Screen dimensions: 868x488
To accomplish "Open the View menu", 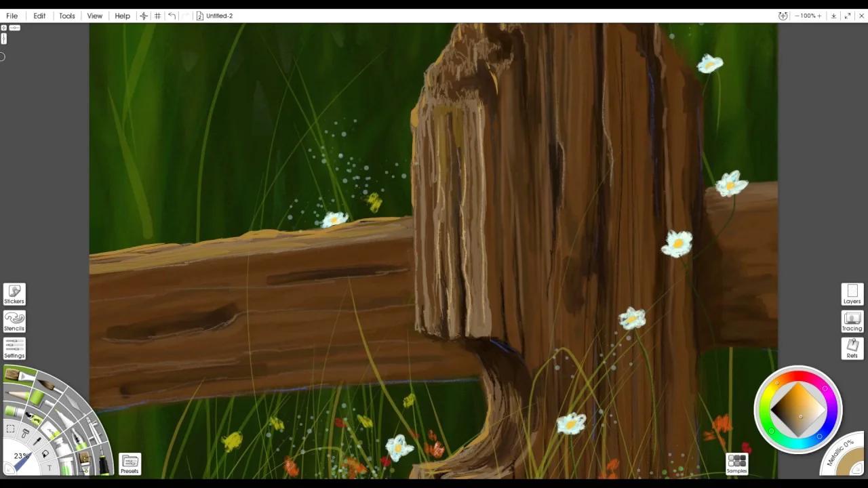I will [x=94, y=16].
